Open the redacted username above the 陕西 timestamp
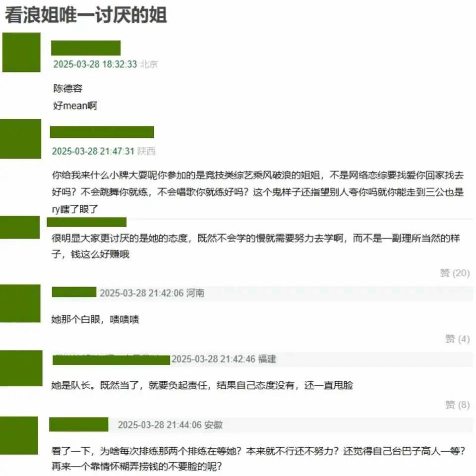Viewport: 476px width, 476px height. 102,132
